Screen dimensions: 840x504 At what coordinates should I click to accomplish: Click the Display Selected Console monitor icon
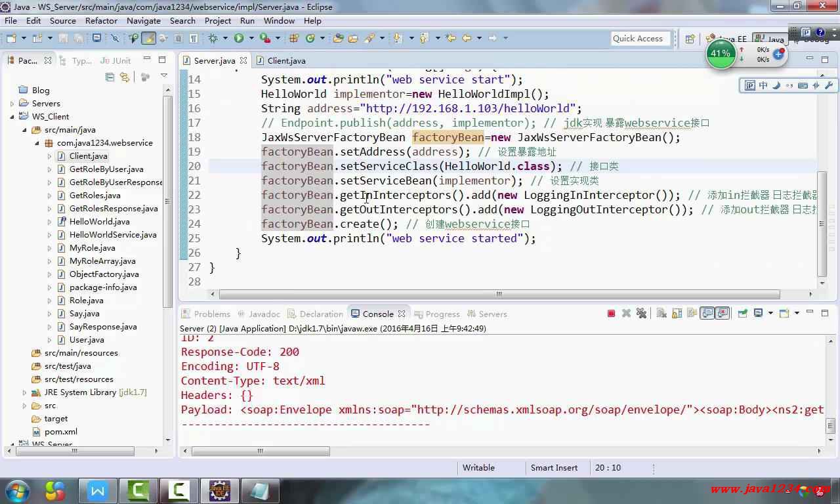tap(758, 314)
